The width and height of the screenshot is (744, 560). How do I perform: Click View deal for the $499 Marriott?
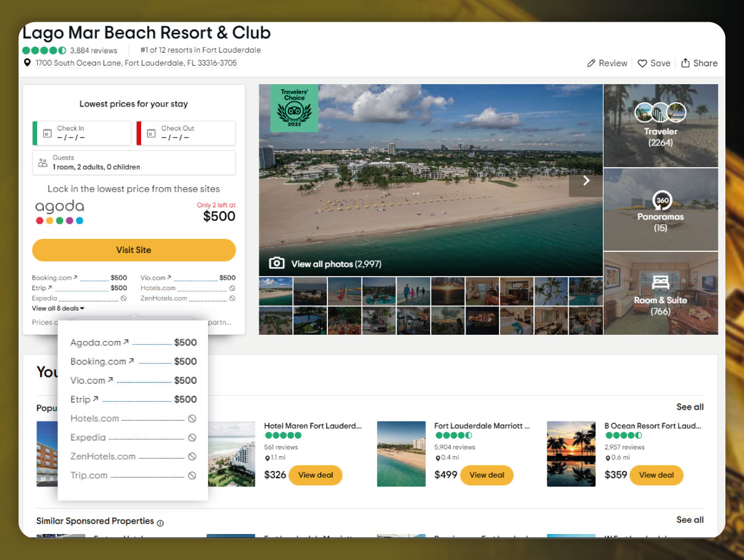(487, 475)
